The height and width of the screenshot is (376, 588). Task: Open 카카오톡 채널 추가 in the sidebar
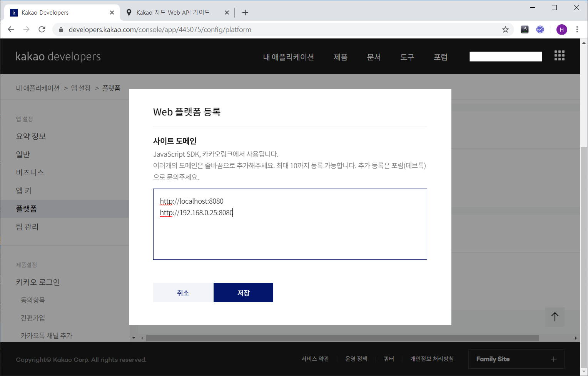[47, 336]
